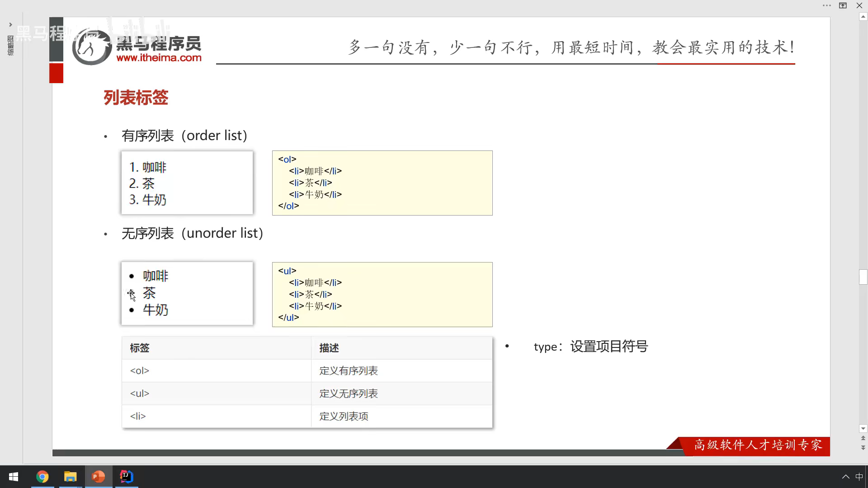Expand the collapsed thumbnails pane chevron
This screenshot has width=868, height=488.
10,25
